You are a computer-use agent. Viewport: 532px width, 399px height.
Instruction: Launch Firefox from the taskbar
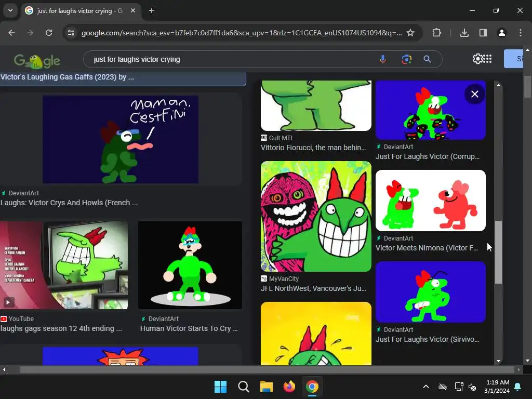point(289,387)
